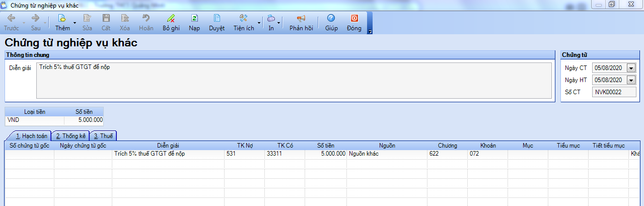Select the VND currency cell
Image resolution: width=644 pixels, height=206 pixels.
point(35,120)
